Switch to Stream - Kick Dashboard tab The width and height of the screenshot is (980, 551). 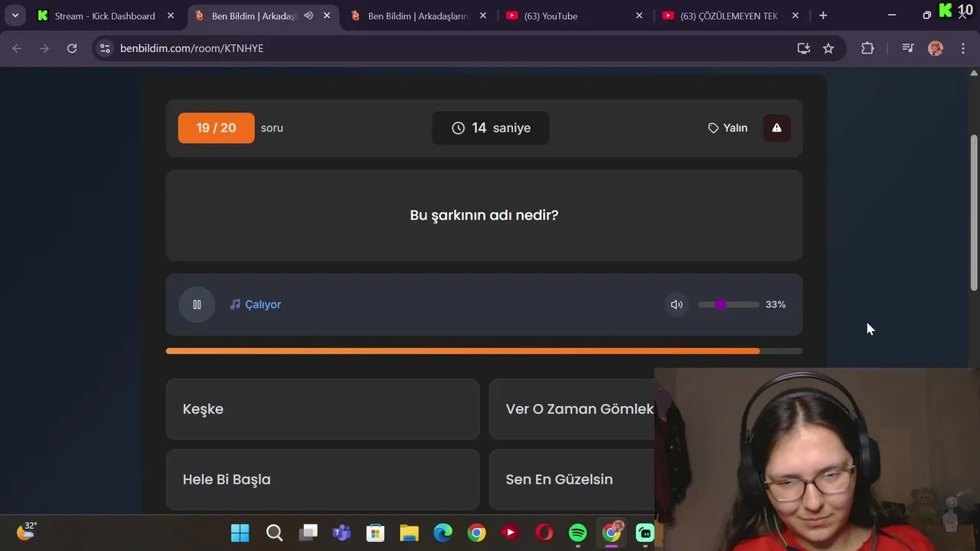tap(105, 15)
